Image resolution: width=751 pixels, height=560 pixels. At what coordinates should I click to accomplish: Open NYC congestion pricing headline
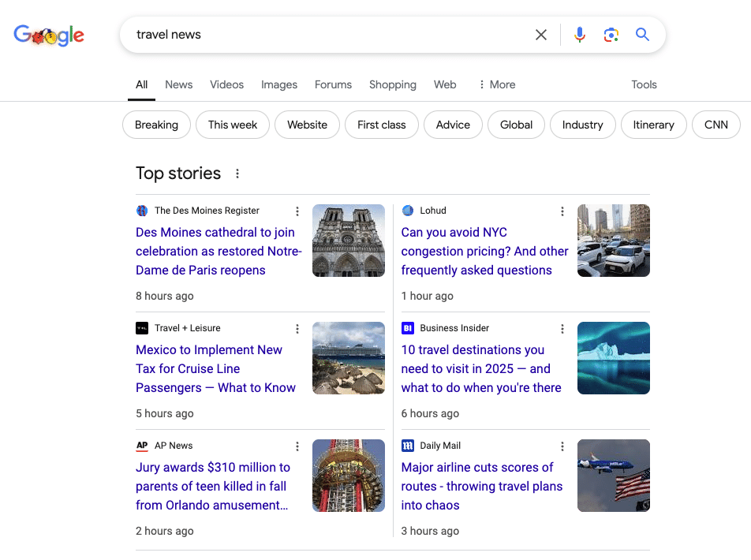coord(484,252)
